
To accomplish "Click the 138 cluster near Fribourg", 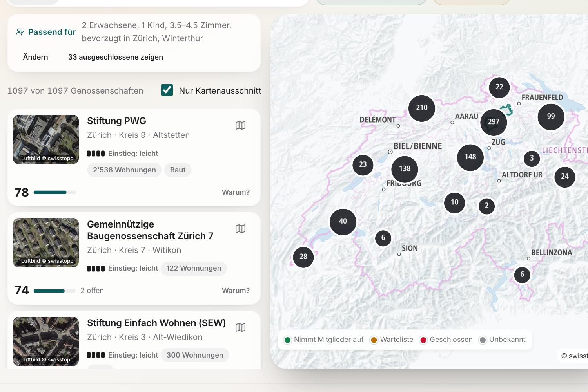I will pos(405,169).
